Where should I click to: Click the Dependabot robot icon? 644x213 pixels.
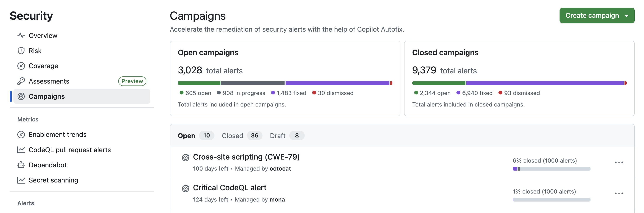(x=21, y=165)
